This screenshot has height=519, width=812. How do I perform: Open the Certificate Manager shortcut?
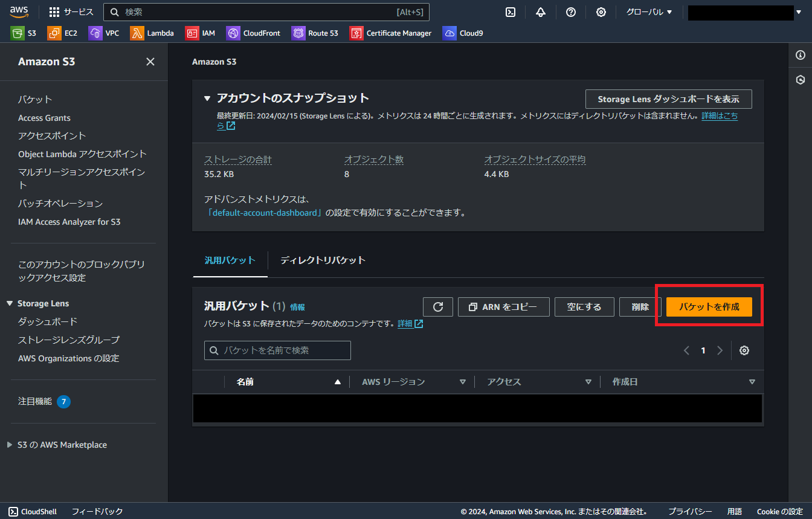pyautogui.click(x=390, y=33)
